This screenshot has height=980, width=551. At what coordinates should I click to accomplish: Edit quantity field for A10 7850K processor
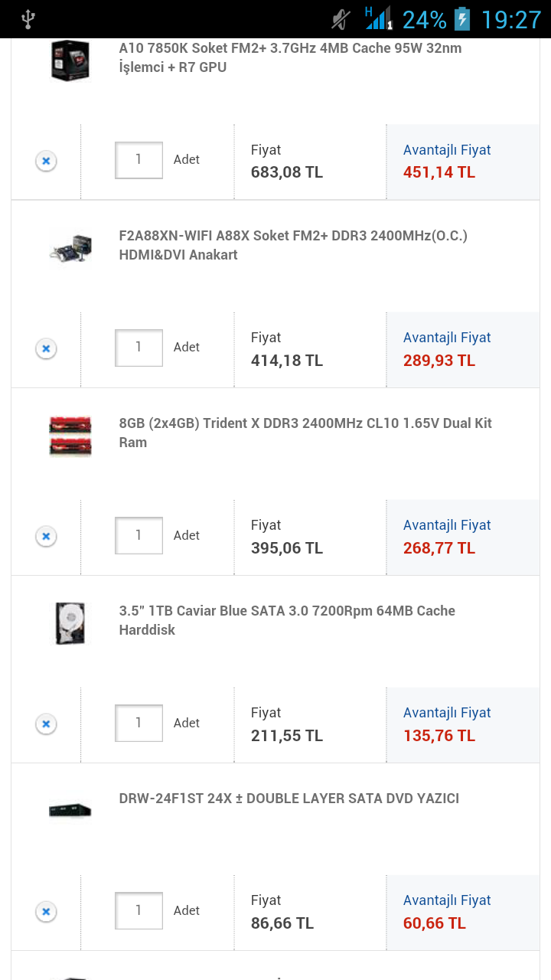[x=139, y=160]
